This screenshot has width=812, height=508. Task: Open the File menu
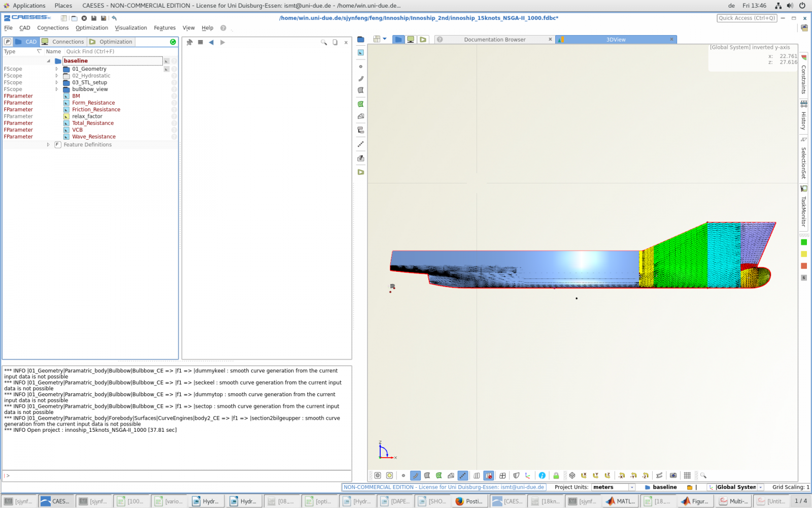[8, 28]
